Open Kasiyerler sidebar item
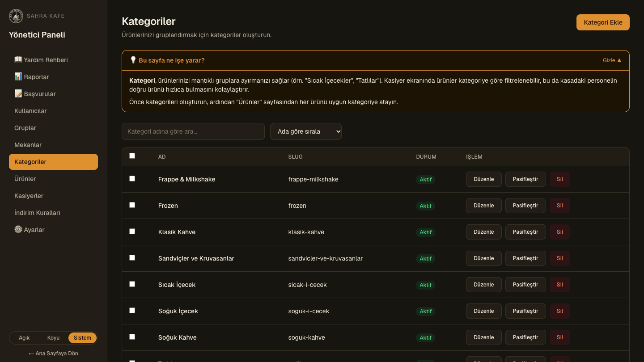 tap(53, 196)
